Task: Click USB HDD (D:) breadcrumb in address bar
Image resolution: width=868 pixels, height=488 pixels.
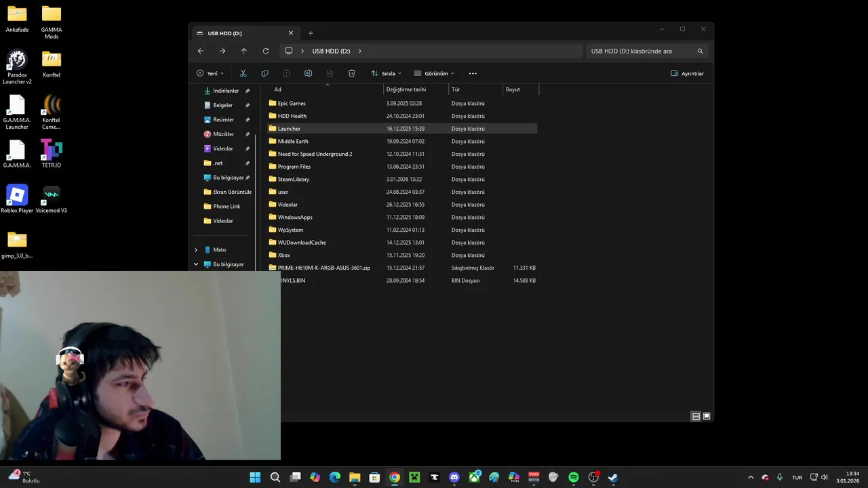Action: [x=331, y=51]
